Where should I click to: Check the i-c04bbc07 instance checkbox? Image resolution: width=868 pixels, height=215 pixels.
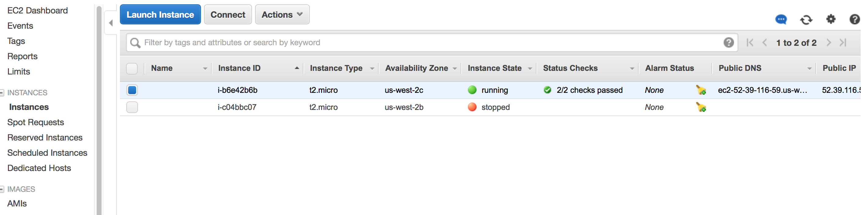(x=132, y=107)
